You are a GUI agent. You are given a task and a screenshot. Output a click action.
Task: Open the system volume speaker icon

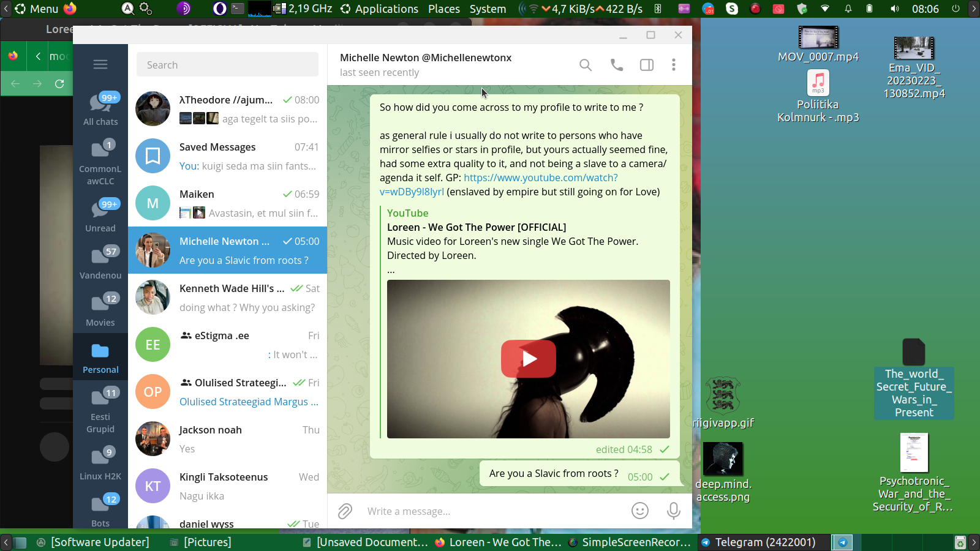pos(895,9)
